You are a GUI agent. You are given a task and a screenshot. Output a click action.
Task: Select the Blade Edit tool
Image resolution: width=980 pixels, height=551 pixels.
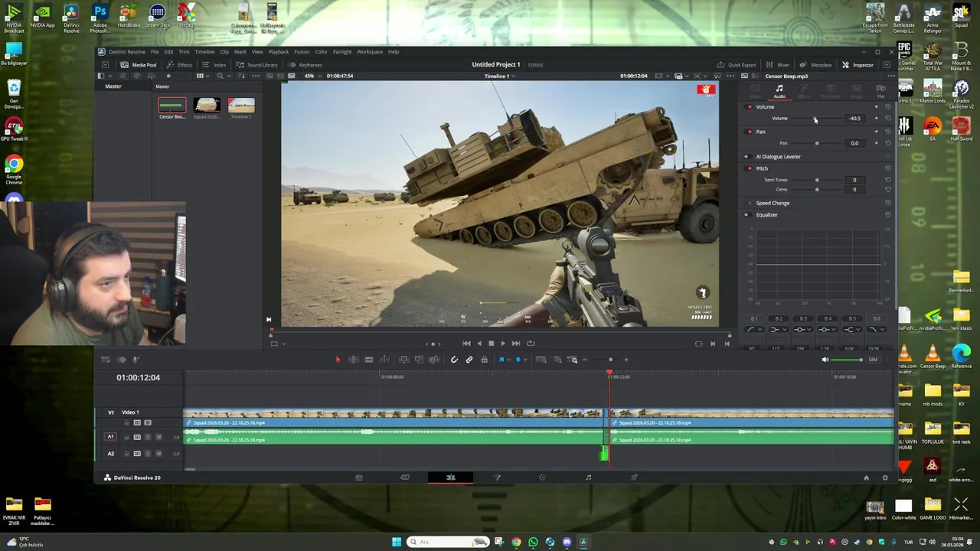368,360
